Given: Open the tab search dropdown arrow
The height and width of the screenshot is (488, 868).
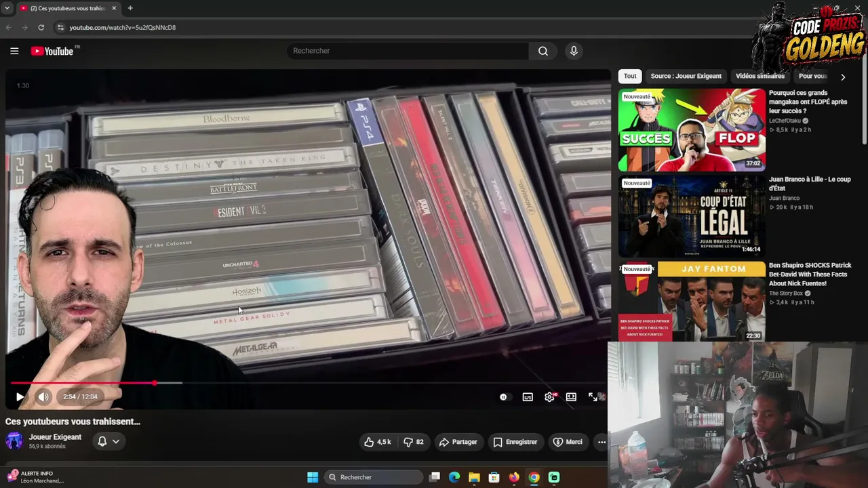Looking at the screenshot, I should [x=7, y=8].
